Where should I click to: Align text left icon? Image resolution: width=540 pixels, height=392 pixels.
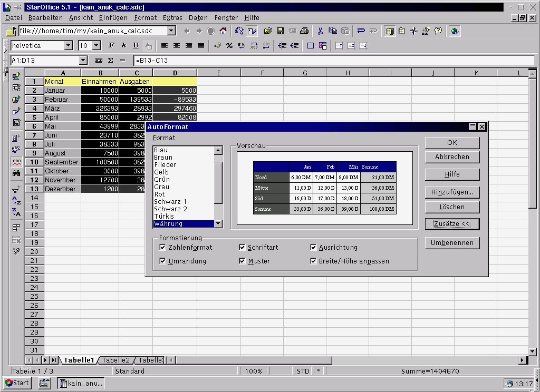pos(165,45)
